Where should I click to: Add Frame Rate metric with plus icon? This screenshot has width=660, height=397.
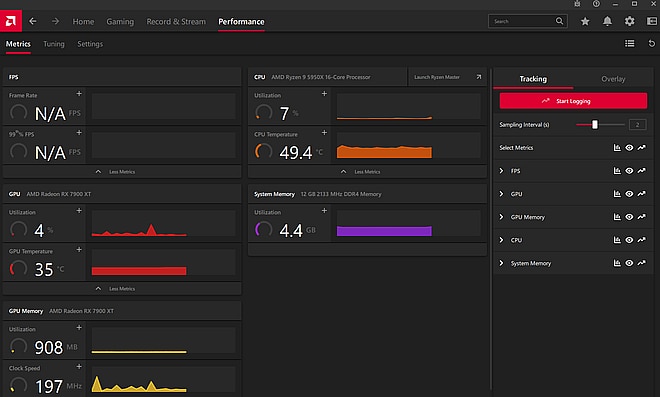coord(79,93)
